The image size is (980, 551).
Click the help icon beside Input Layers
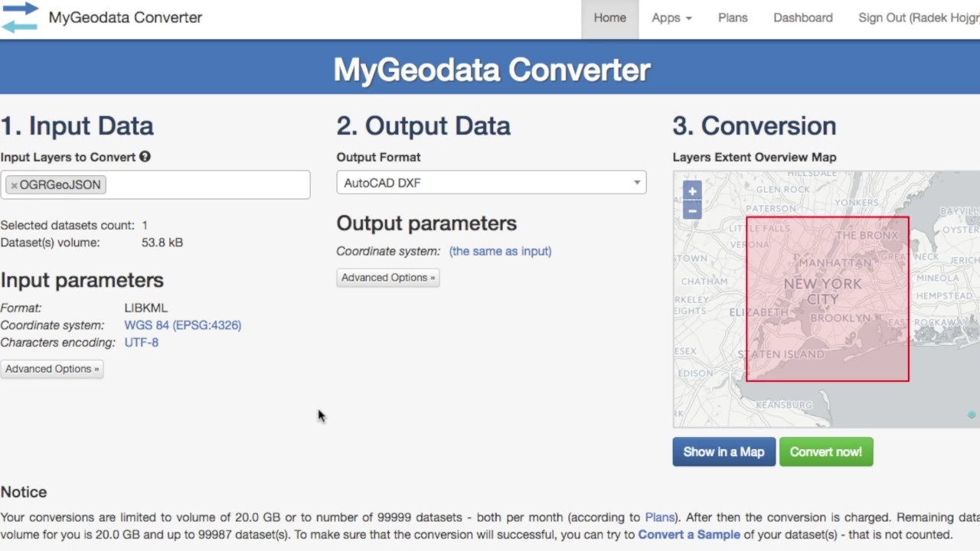coord(145,157)
